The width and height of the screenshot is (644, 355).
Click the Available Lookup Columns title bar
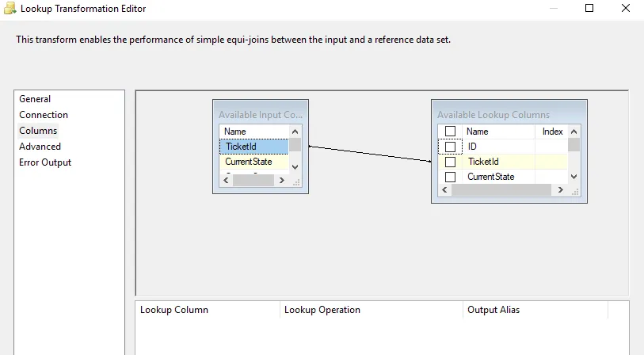click(509, 115)
